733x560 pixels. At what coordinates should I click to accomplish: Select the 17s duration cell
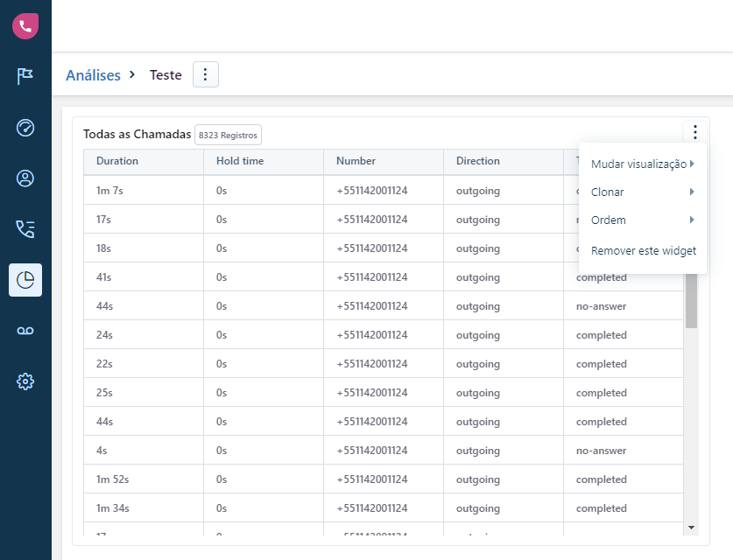144,220
